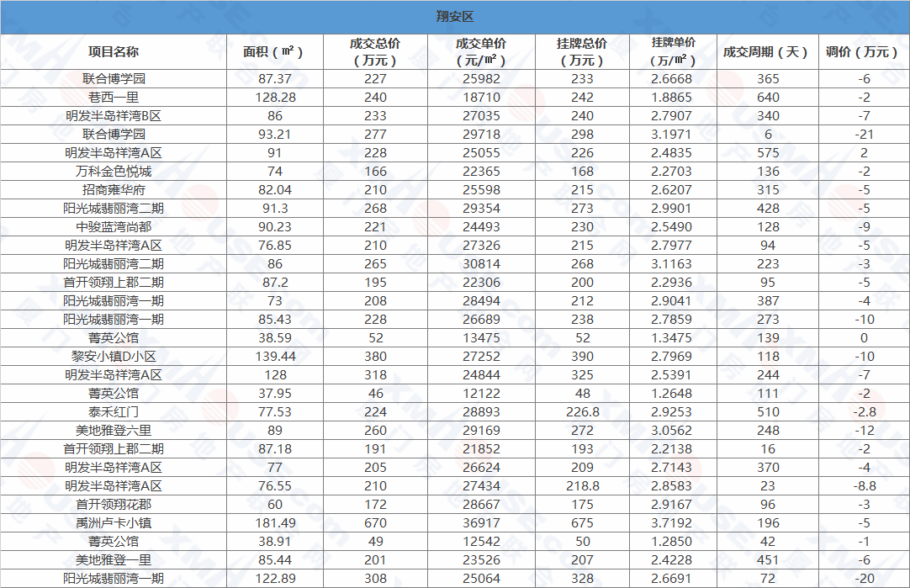
Task: Select the unit price 36917 cell
Action: [481, 523]
